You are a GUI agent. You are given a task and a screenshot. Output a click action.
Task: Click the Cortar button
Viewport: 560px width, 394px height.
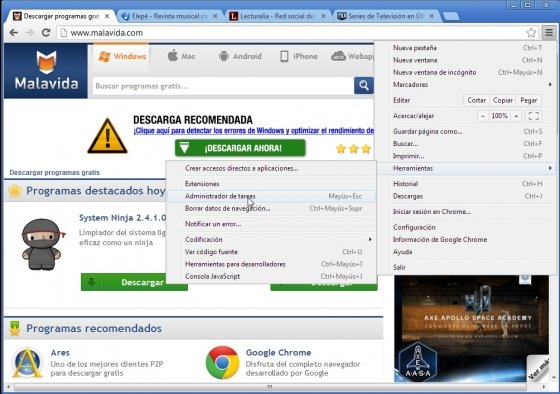tap(476, 100)
